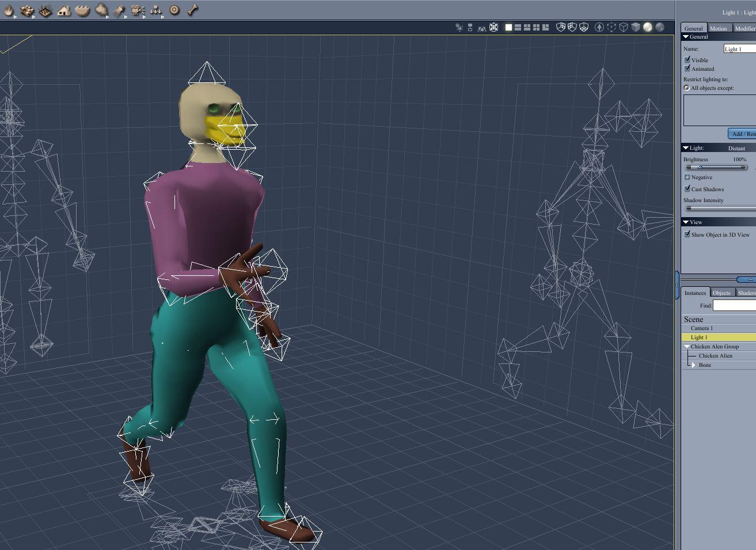Screen dimensions: 756x550
Task: Select the terrain surface tool icon
Action: (27, 10)
